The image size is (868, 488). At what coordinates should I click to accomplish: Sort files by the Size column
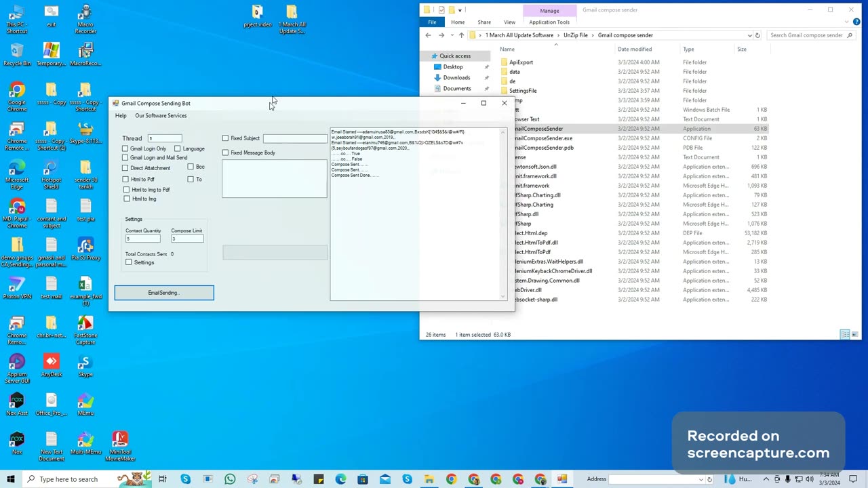click(742, 49)
